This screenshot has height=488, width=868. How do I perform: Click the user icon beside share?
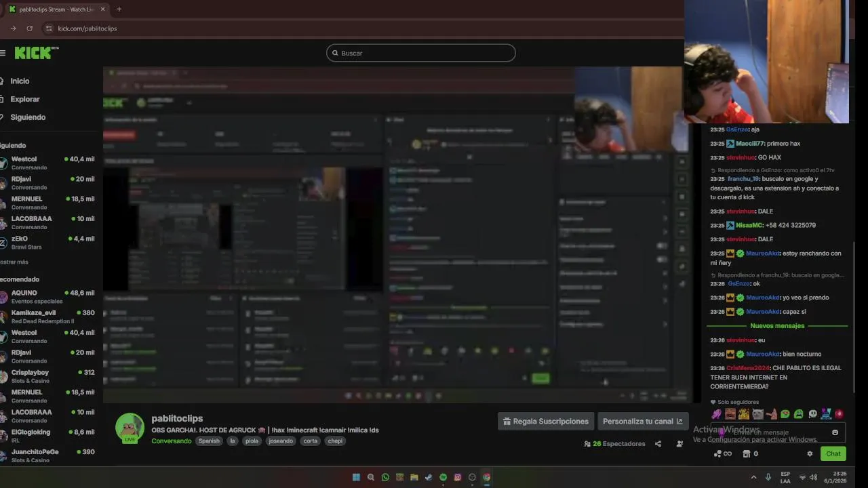679,444
